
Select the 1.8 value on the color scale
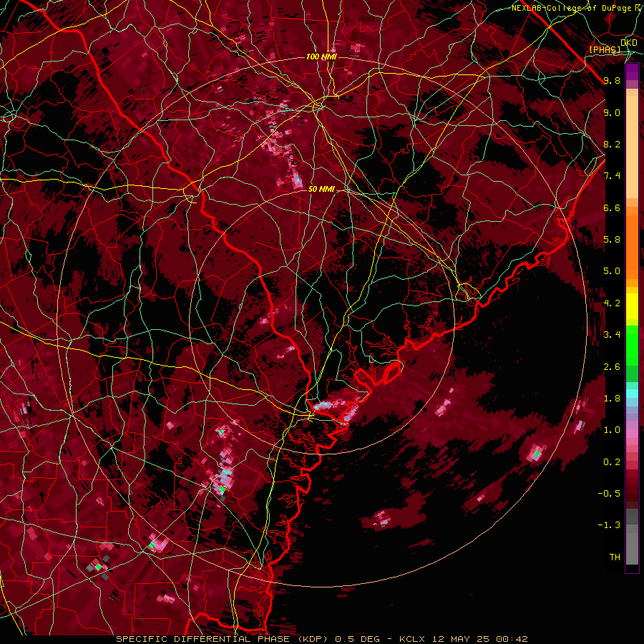(x=612, y=399)
